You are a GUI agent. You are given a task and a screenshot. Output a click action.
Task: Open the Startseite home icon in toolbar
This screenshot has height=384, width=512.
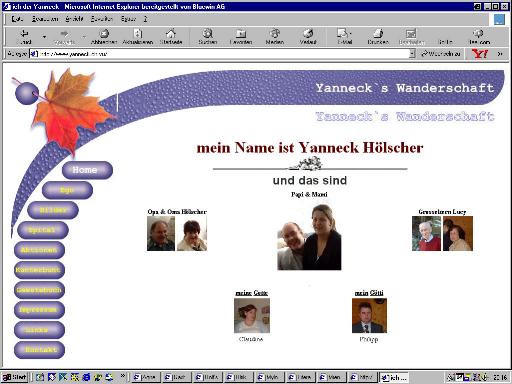[171, 33]
